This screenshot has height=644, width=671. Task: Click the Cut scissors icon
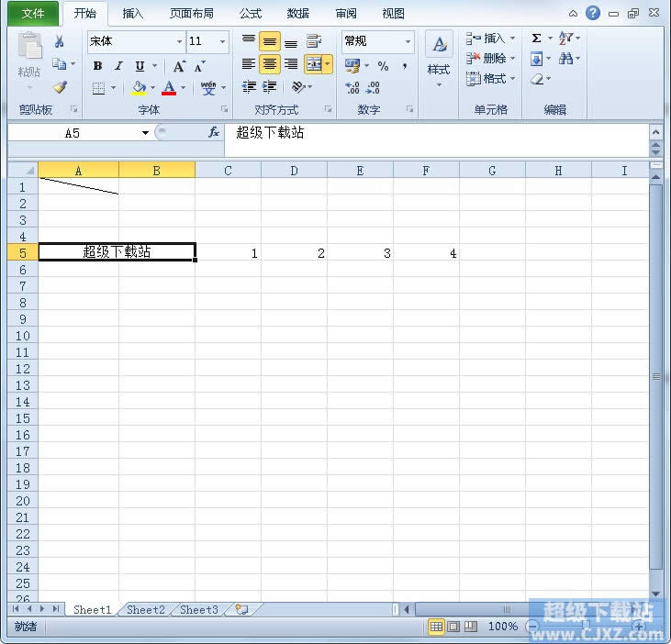coord(59,41)
